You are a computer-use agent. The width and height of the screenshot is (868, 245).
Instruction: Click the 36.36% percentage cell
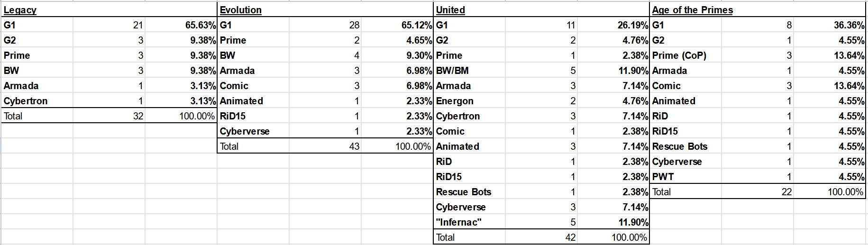pyautogui.click(x=849, y=25)
